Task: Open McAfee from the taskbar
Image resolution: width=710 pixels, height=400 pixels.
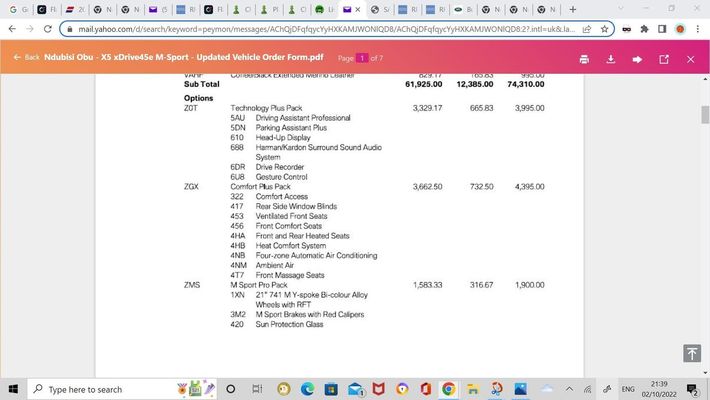Action: point(379,389)
